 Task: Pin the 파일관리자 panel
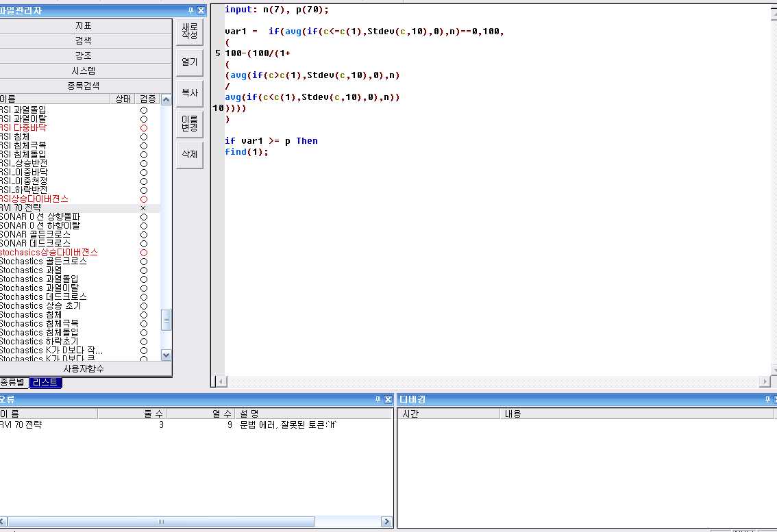[x=190, y=10]
